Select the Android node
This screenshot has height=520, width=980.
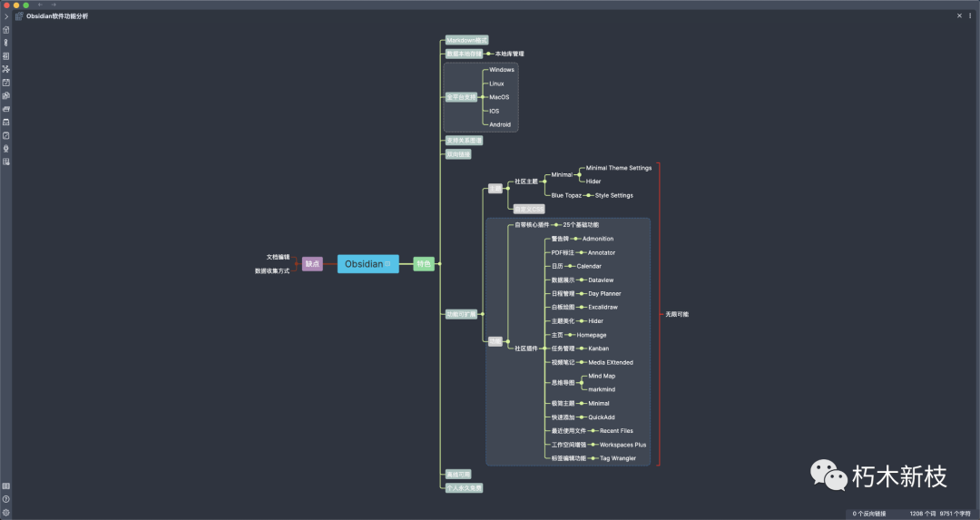pyautogui.click(x=500, y=124)
